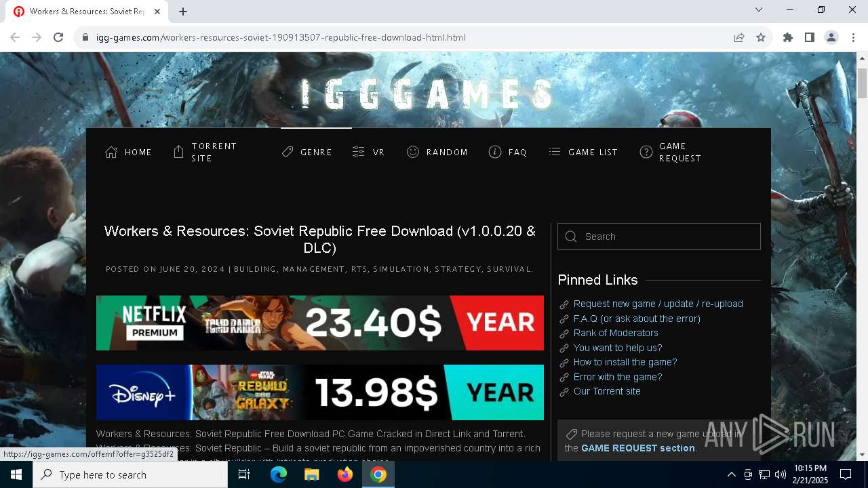This screenshot has height=488, width=868.
Task: Launch Firefox from taskbar
Action: (x=345, y=474)
